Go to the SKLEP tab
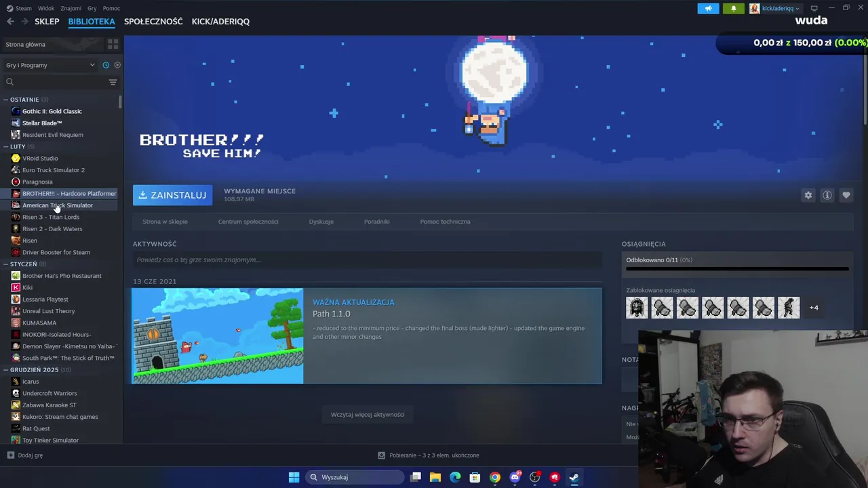Screen dimensions: 868x488 click(47, 21)
